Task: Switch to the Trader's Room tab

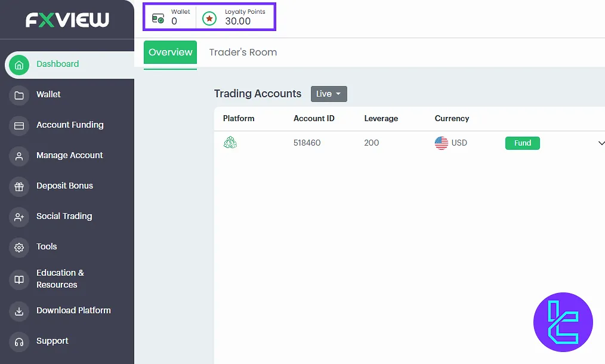Action: [x=243, y=52]
